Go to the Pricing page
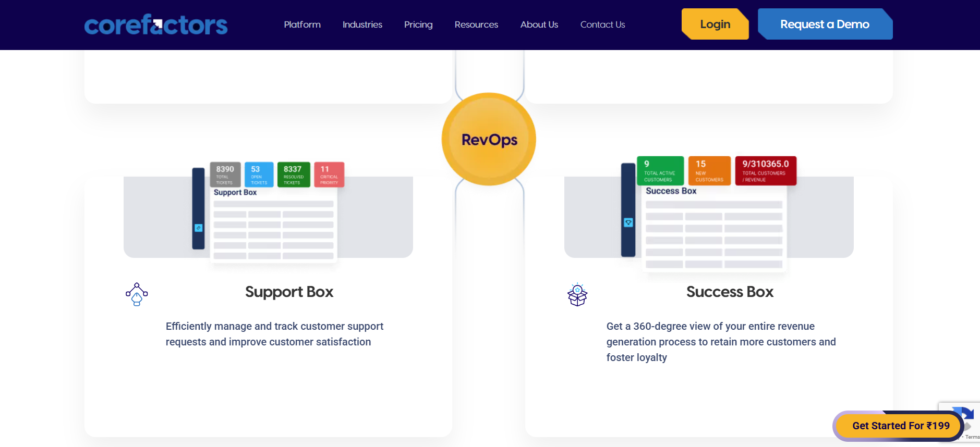This screenshot has width=980, height=447. click(418, 24)
